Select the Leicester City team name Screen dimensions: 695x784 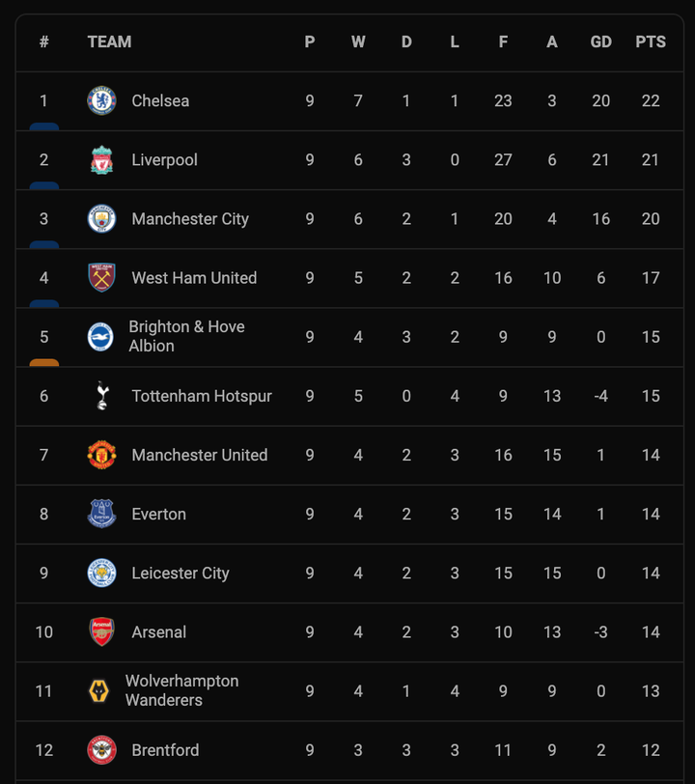pyautogui.click(x=181, y=574)
